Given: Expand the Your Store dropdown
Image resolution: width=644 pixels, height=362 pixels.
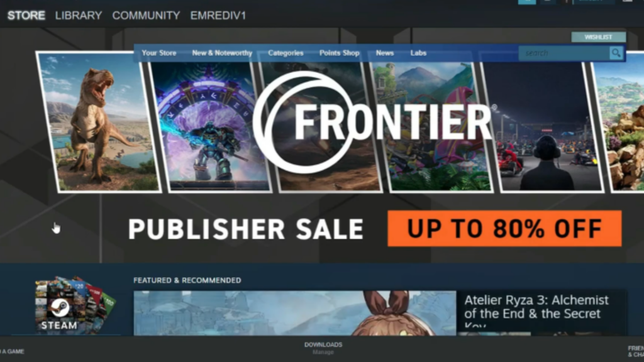Looking at the screenshot, I should pos(159,53).
